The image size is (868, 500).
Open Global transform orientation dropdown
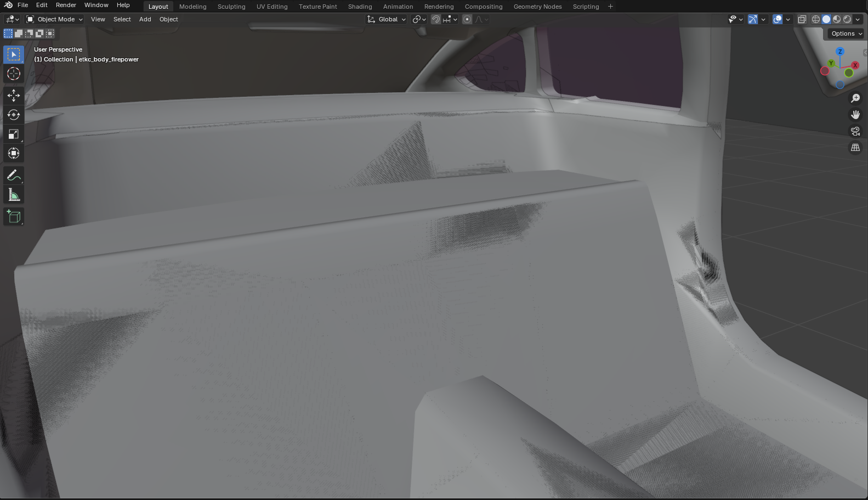387,19
